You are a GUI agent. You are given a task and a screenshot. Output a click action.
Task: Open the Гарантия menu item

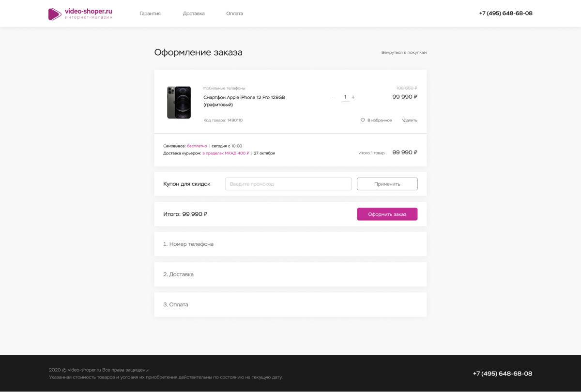coord(150,14)
